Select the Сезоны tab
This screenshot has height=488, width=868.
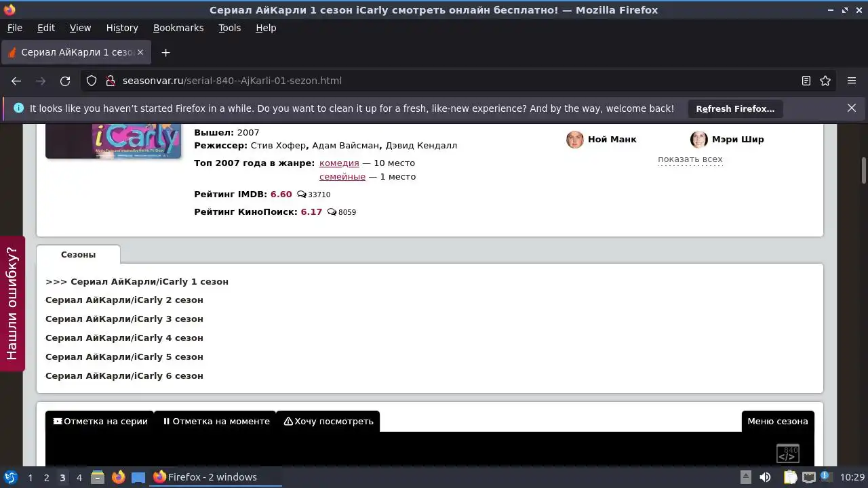click(78, 255)
